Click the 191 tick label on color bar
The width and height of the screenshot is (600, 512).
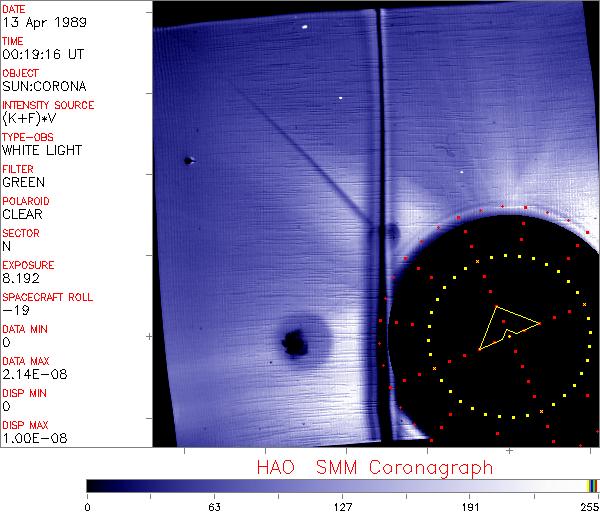pos(471,507)
